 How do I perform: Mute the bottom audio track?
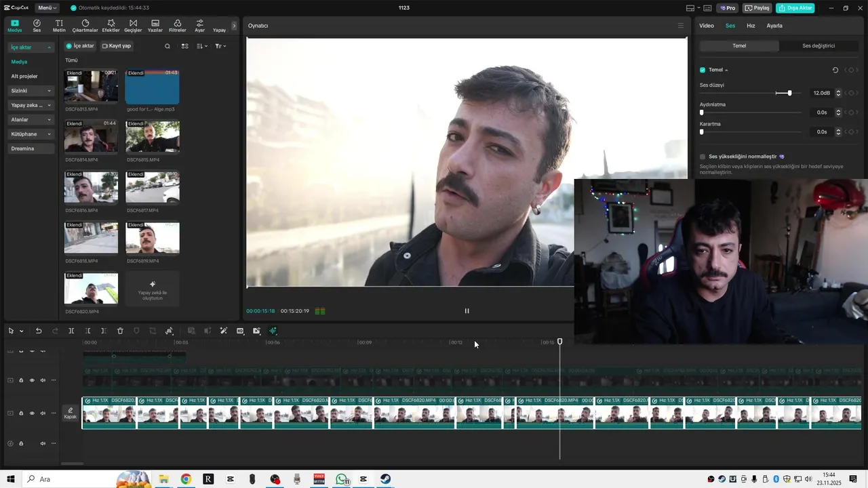coord(43,443)
